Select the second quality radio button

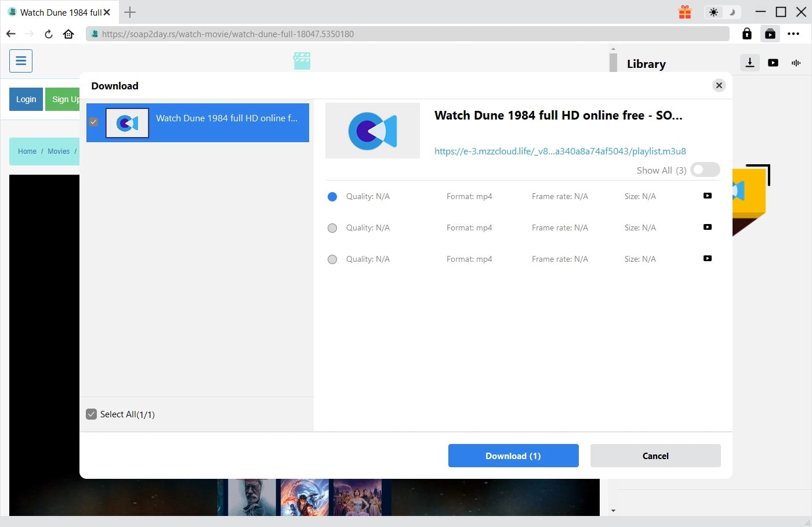[332, 228]
